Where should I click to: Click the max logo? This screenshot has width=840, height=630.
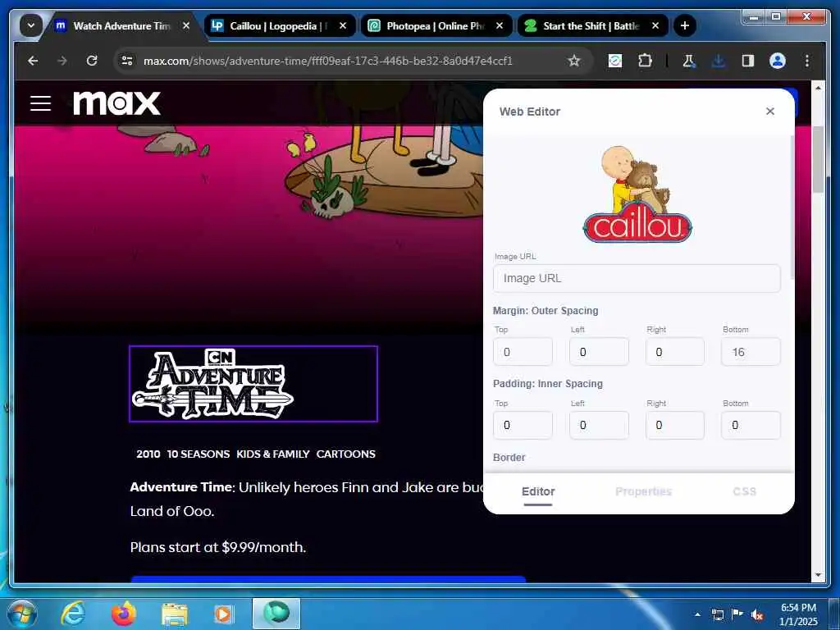tap(116, 103)
